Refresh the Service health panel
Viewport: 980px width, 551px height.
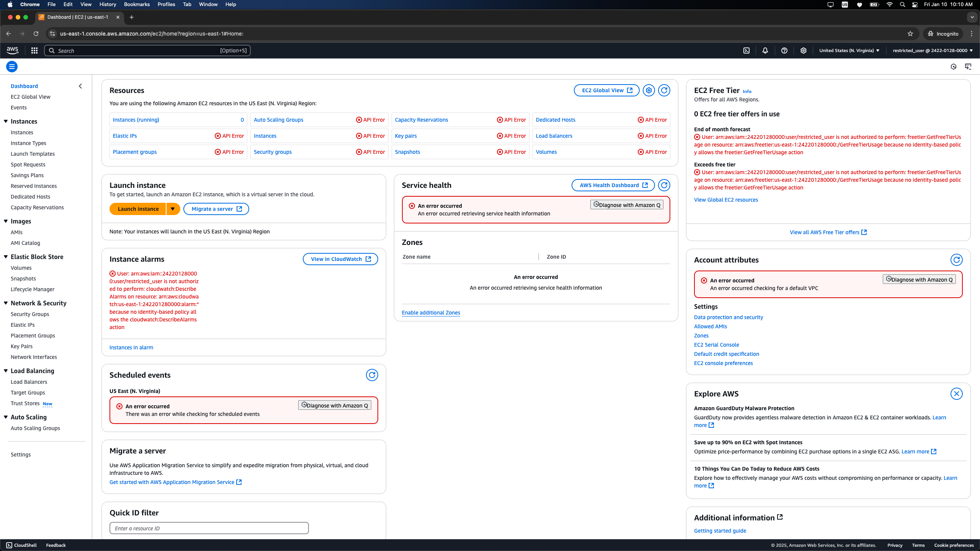(664, 185)
